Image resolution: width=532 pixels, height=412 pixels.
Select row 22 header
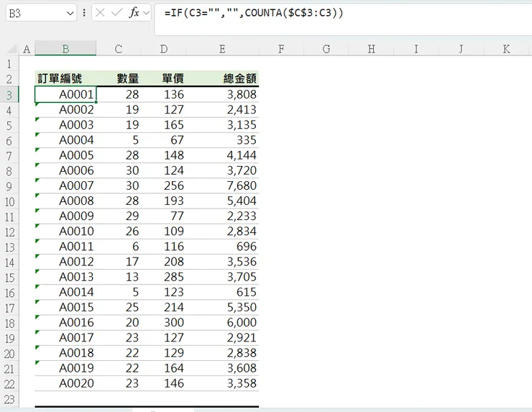(x=9, y=383)
